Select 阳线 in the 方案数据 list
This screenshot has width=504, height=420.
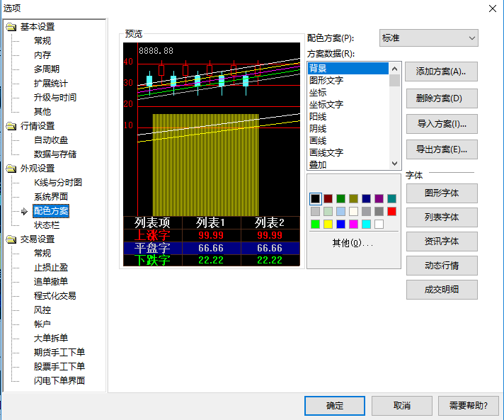coord(348,117)
